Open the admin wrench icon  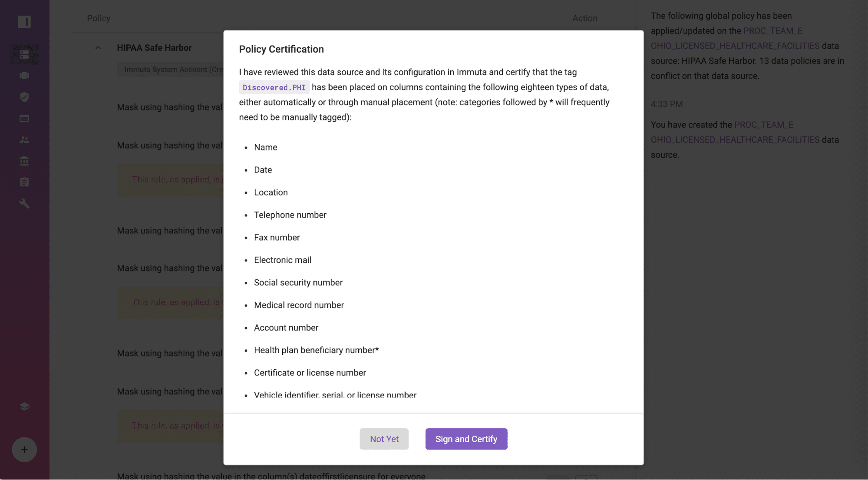24,203
